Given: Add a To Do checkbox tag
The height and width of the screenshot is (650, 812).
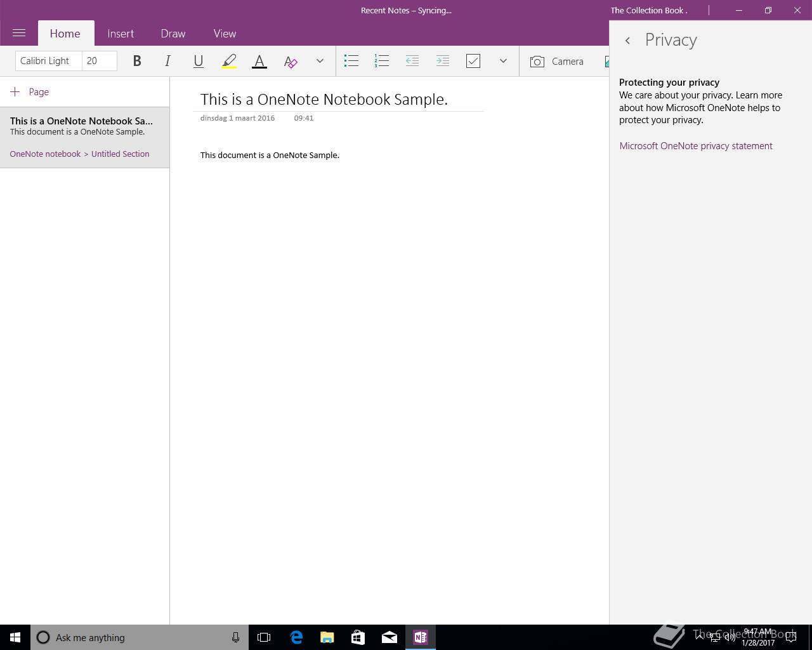Looking at the screenshot, I should click(x=473, y=61).
